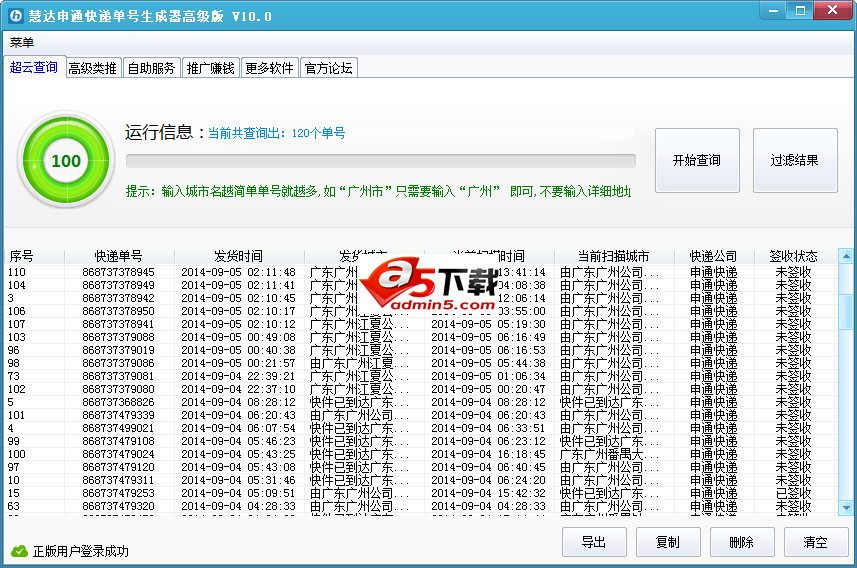The width and height of the screenshot is (857, 568).
Task: Select tracking number 868737378945
Action: click(119, 272)
